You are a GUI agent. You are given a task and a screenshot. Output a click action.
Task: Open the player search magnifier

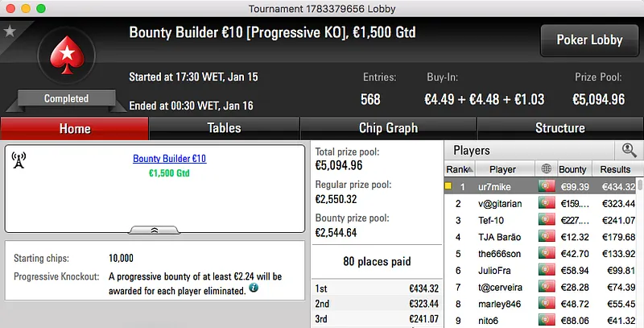pyautogui.click(x=629, y=150)
